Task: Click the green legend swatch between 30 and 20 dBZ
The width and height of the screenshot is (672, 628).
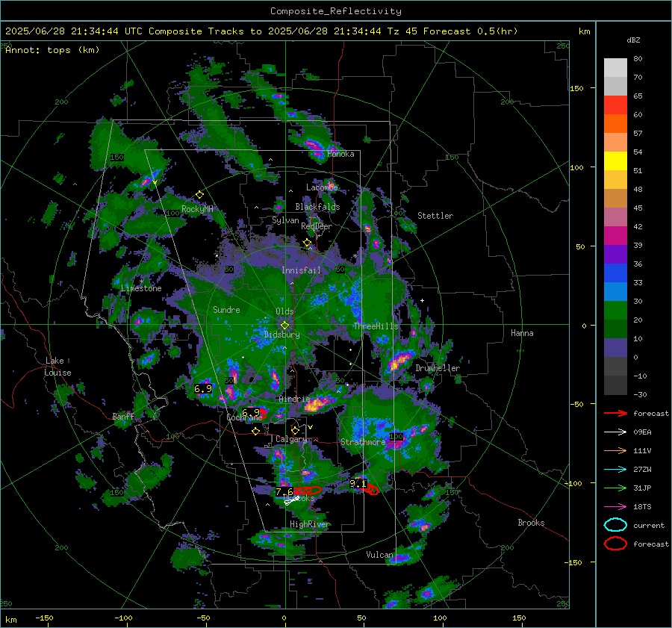Action: [615, 311]
